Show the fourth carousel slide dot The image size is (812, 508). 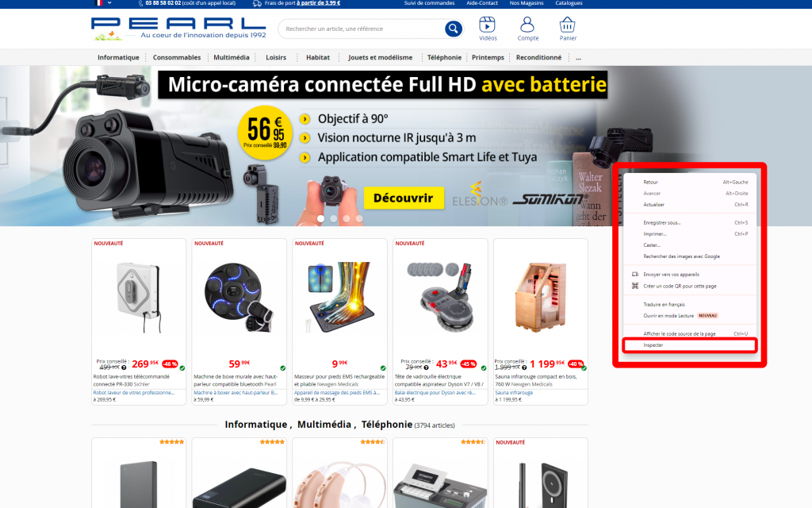pyautogui.click(x=359, y=219)
